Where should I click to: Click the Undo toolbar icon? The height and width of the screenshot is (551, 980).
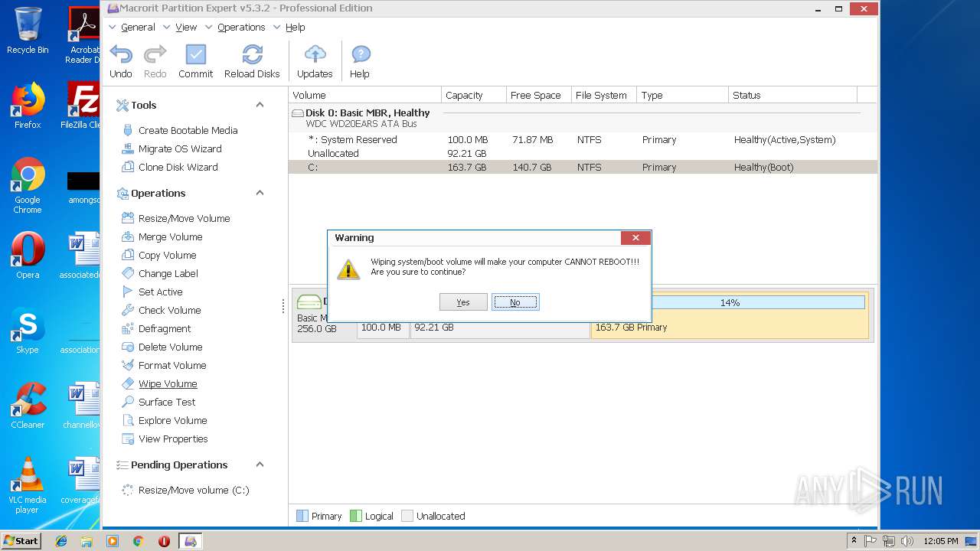point(121,55)
